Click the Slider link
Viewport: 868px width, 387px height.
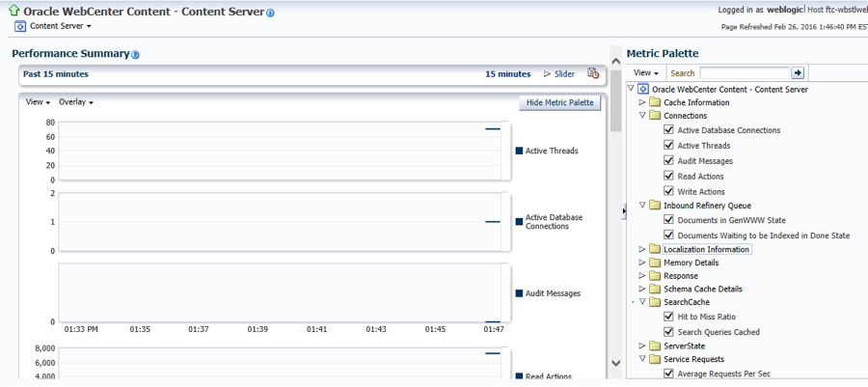564,73
